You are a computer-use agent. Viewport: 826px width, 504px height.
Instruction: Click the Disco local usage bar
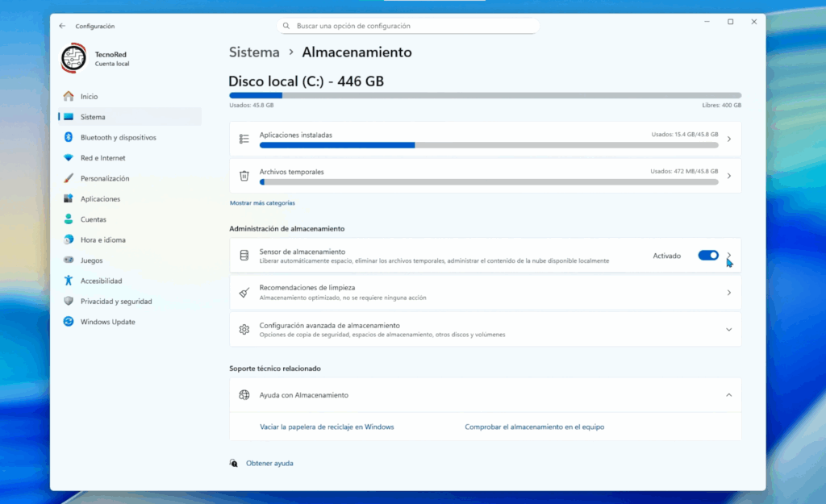[x=484, y=95]
